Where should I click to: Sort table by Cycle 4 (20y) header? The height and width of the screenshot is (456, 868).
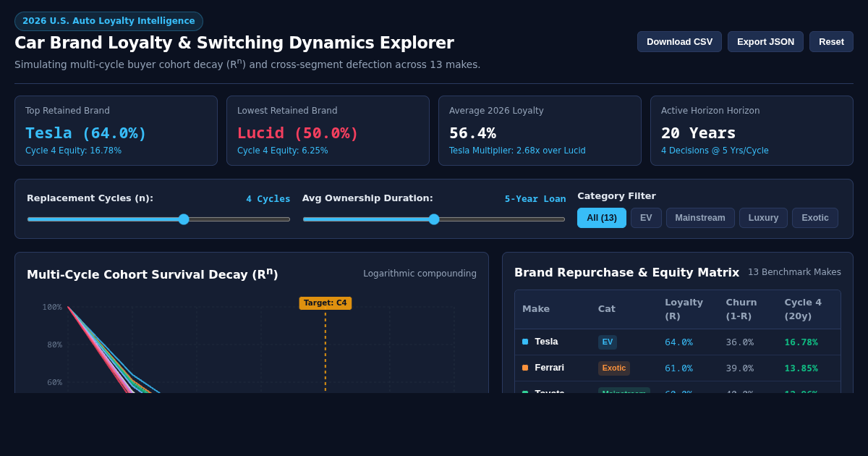[803, 309]
